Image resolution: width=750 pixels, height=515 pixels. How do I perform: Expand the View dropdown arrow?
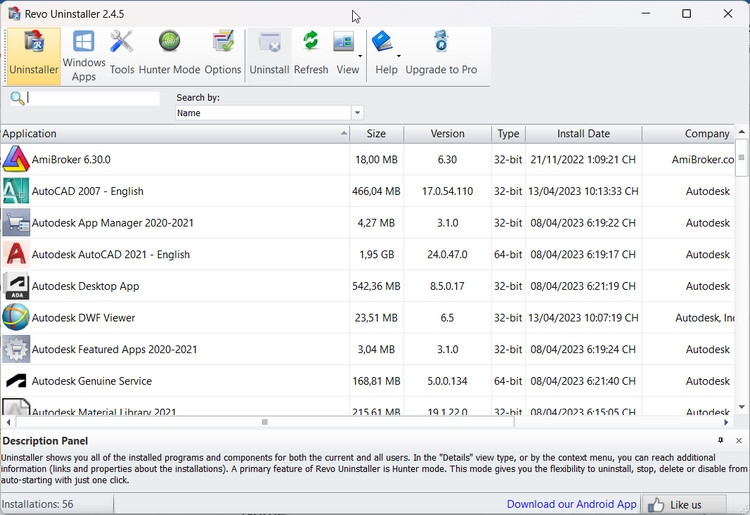click(360, 56)
